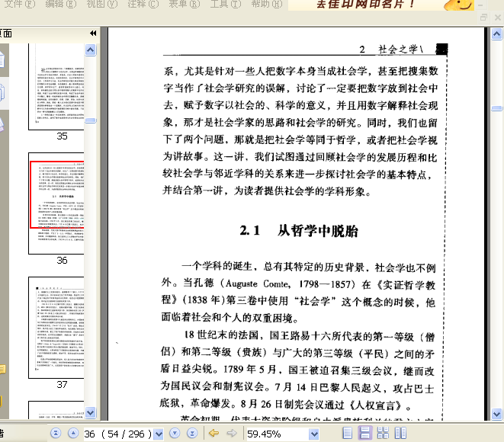Viewport: 504px width, 442px height.
Task: Open the 工具(T) menu
Action: tap(226, 4)
